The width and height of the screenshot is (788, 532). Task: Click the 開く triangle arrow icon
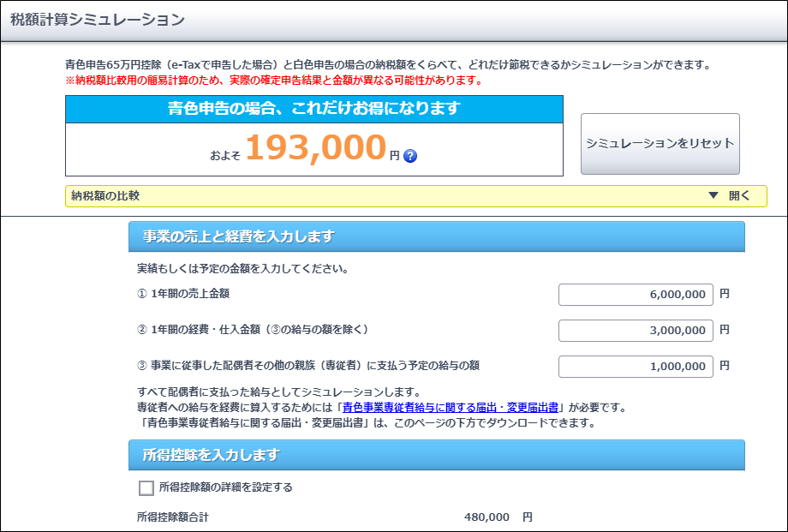point(713,195)
